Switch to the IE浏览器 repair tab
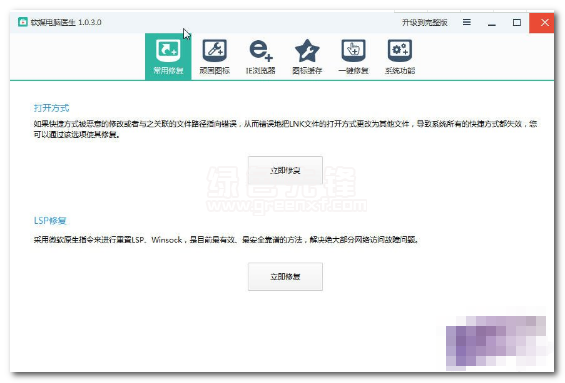565x383 pixels. tap(261, 56)
